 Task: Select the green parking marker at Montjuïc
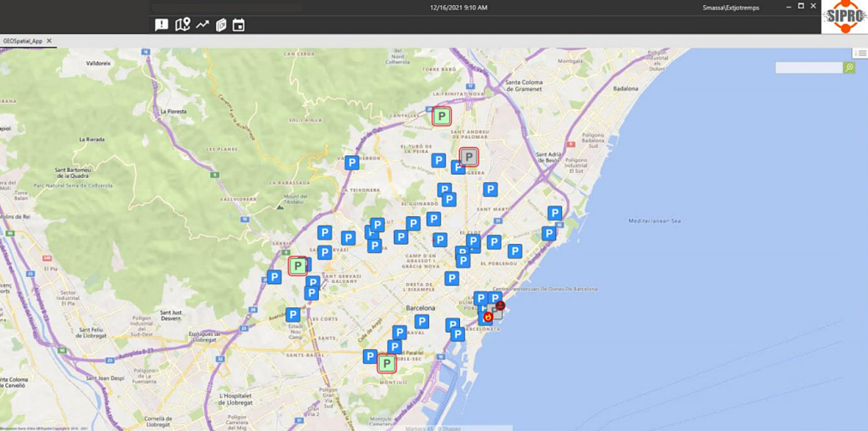coord(386,364)
